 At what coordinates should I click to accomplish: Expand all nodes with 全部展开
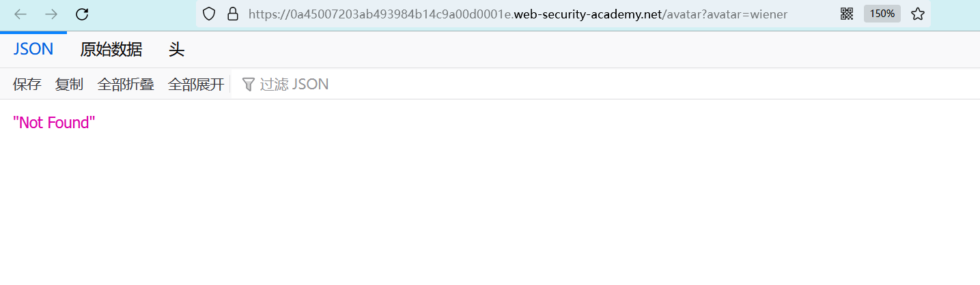coord(196,85)
